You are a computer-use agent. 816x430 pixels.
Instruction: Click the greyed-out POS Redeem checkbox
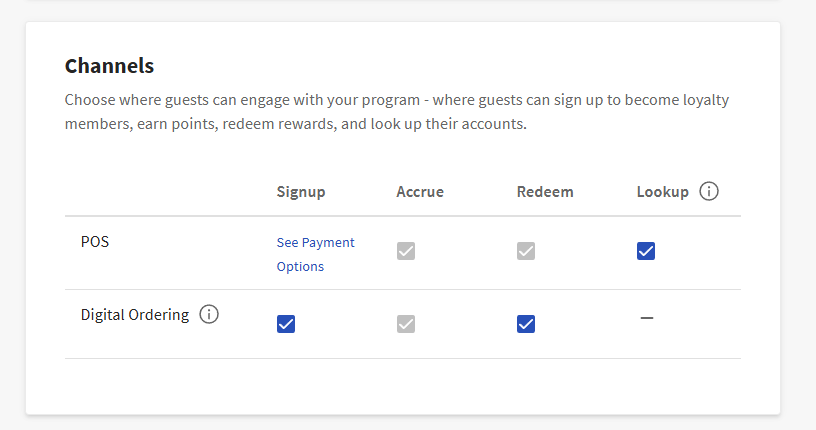526,251
